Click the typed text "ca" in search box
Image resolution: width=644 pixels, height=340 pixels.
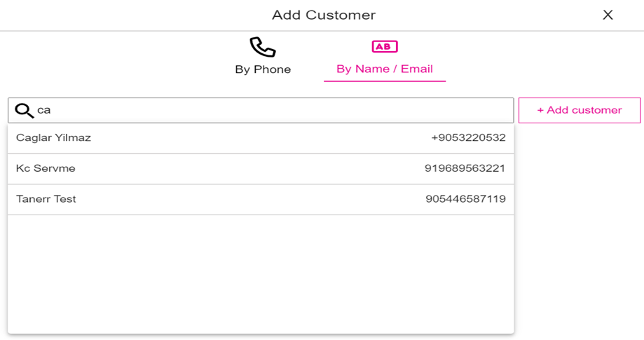(x=43, y=110)
